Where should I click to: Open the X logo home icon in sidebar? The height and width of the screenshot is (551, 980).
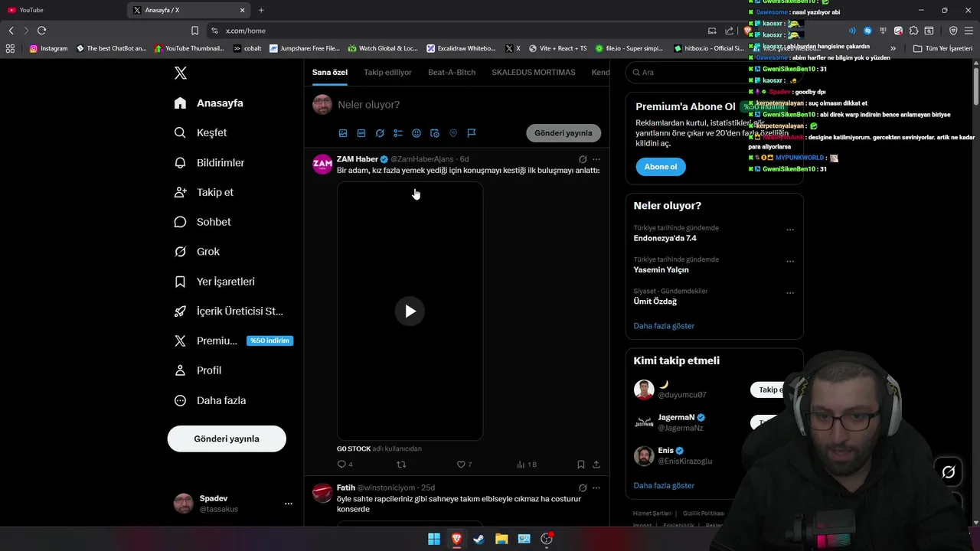181,73
